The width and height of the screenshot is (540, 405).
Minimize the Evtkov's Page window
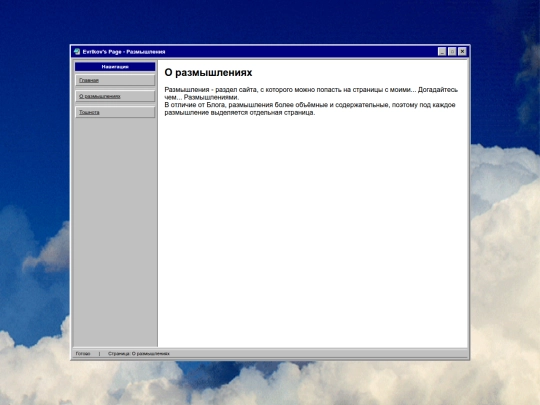pos(442,52)
